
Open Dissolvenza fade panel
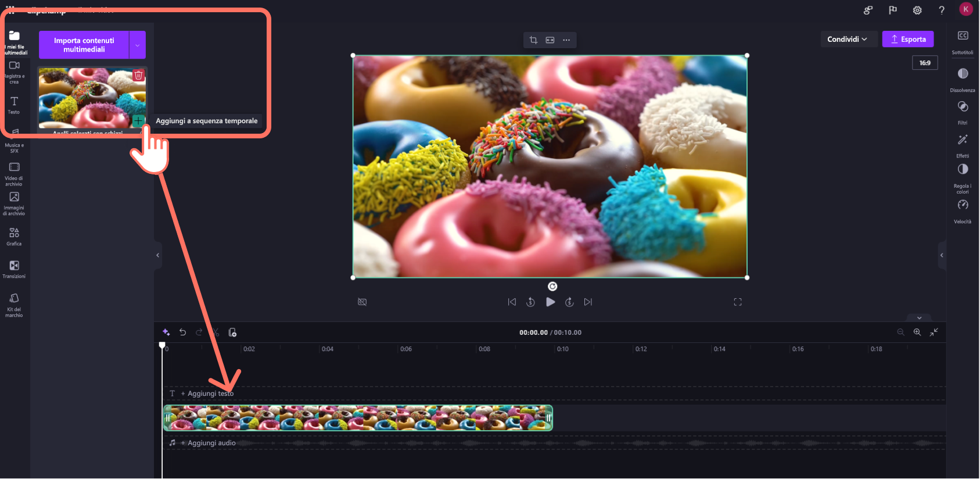tap(963, 80)
